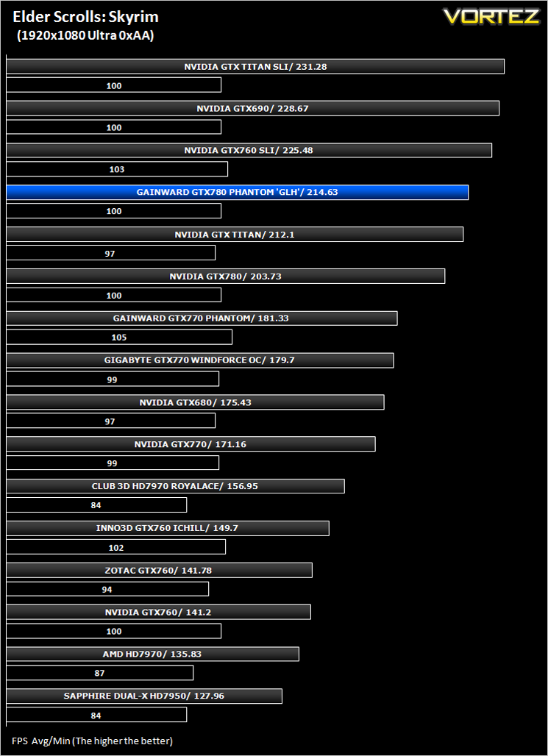Select the CLUB 3D HD7970 ROYALACE bar
This screenshot has width=548, height=756.
pos(176,486)
